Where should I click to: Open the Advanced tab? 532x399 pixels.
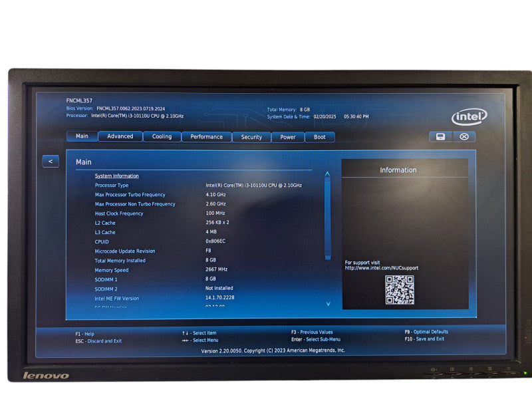tap(120, 136)
